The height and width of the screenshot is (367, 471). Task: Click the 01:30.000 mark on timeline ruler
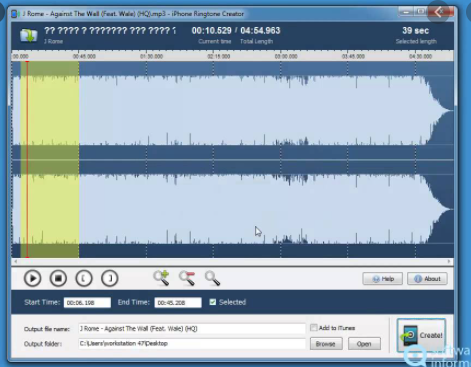[152, 56]
